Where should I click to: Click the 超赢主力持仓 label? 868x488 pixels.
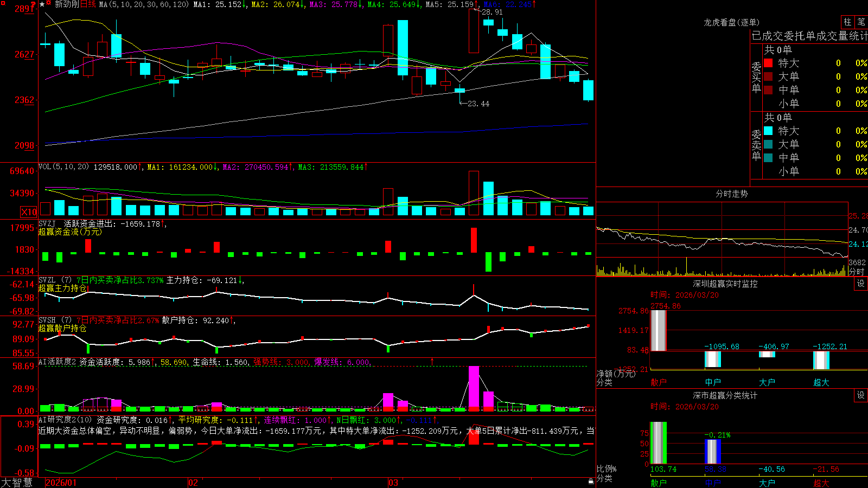(x=62, y=288)
